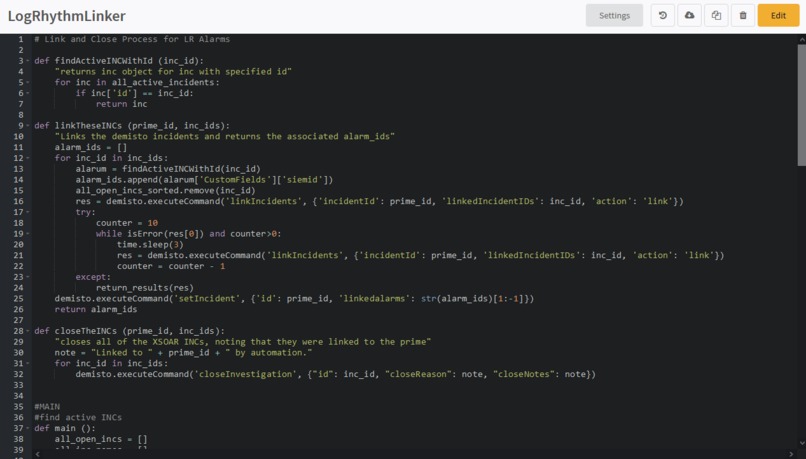Collapse the try block fold on line 17

(x=28, y=212)
